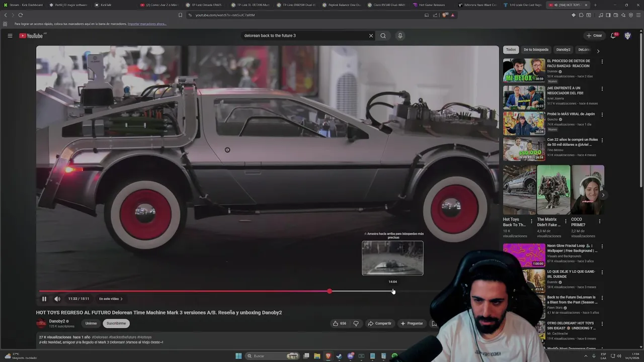
Task: Expand the 'En este vídeo' chapters
Action: 111,299
